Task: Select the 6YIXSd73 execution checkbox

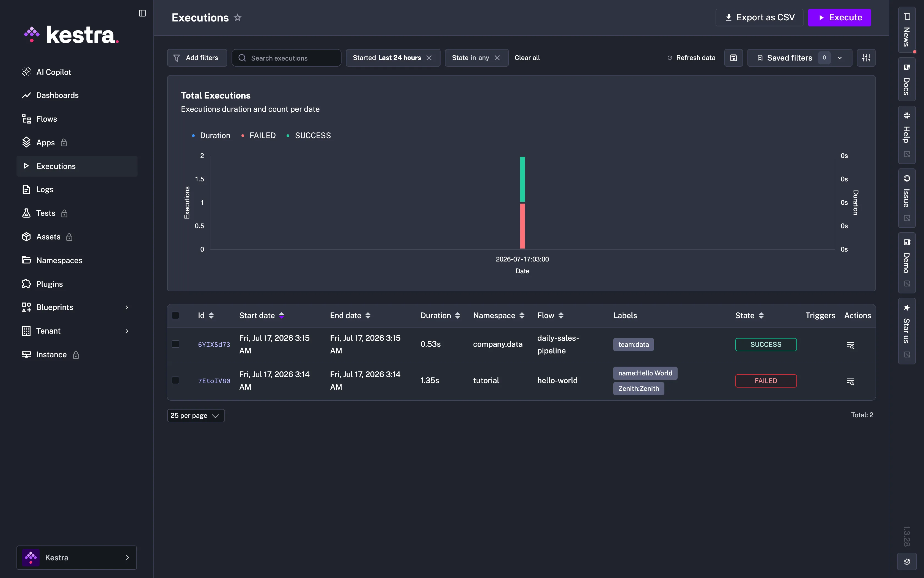Action: click(x=176, y=344)
